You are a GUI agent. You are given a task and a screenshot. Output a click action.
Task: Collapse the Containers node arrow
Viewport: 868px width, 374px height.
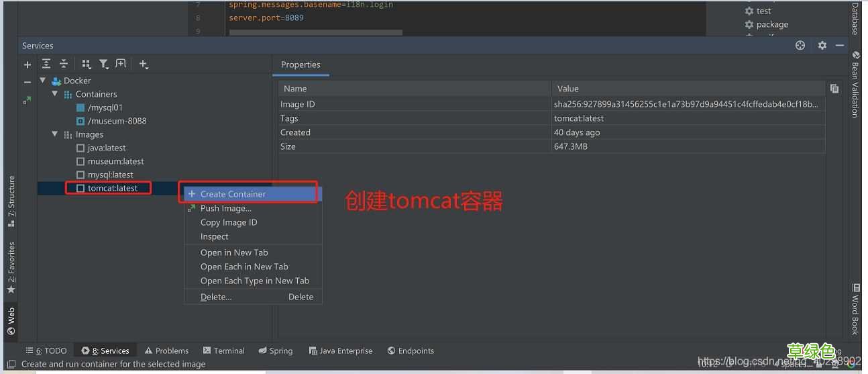pyautogui.click(x=56, y=94)
